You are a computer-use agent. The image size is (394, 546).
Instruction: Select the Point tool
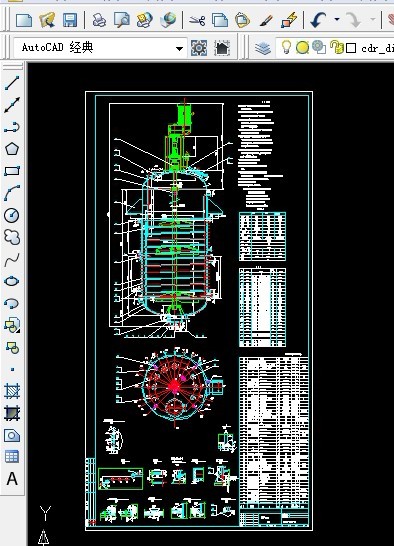(13, 369)
